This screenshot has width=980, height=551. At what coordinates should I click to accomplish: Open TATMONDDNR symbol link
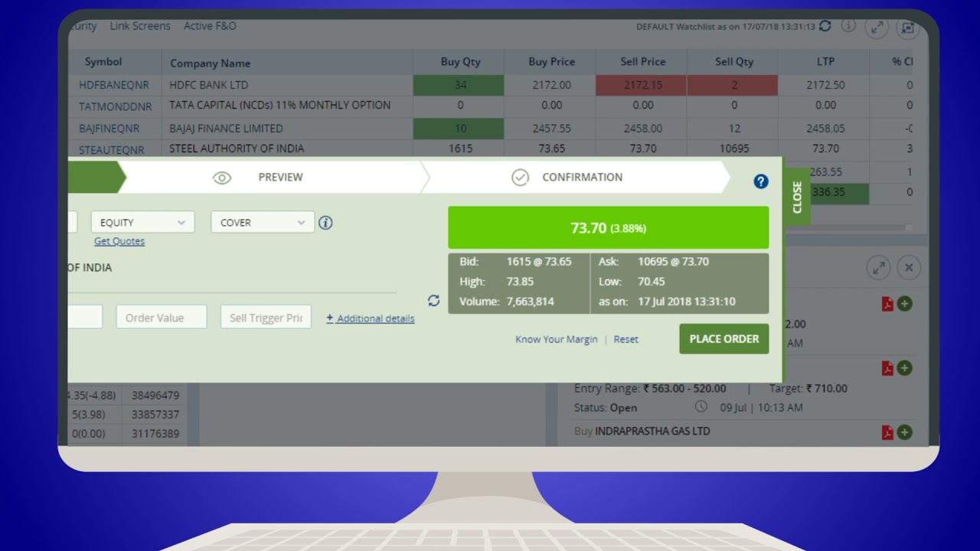116,106
